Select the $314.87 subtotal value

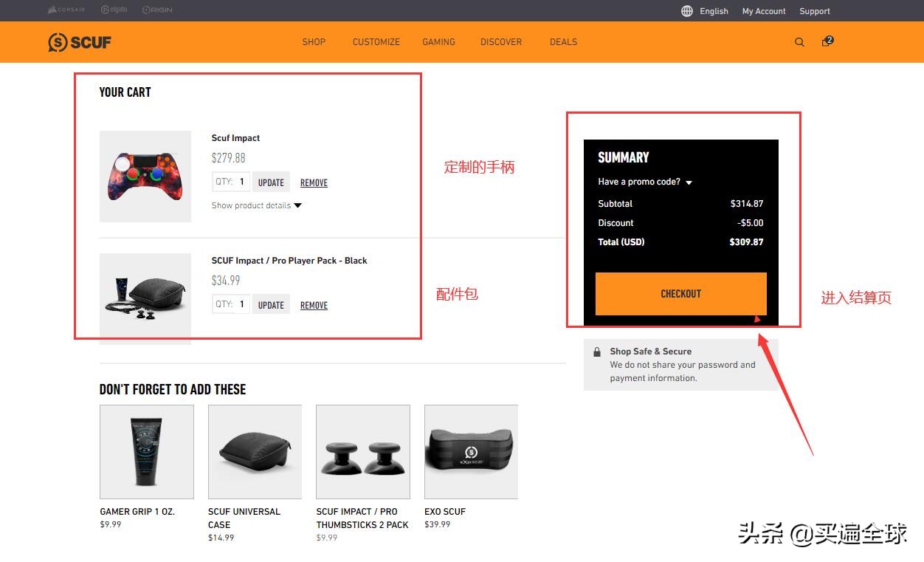pyautogui.click(x=747, y=204)
